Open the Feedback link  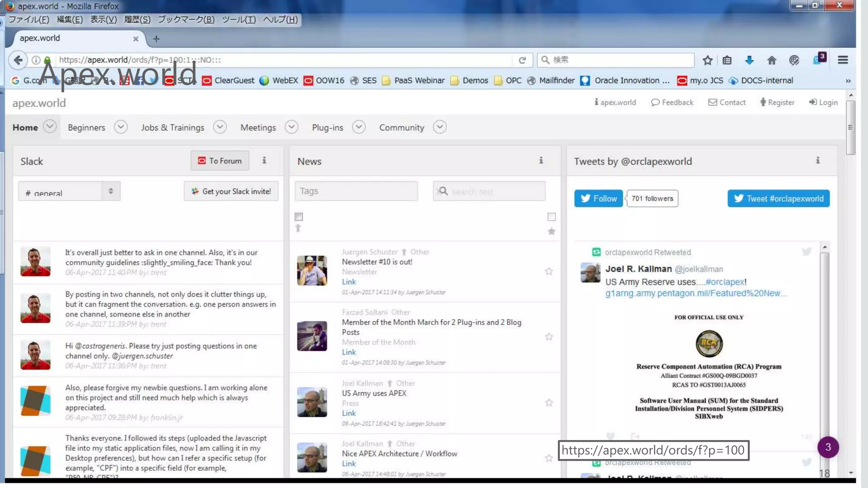(x=672, y=103)
